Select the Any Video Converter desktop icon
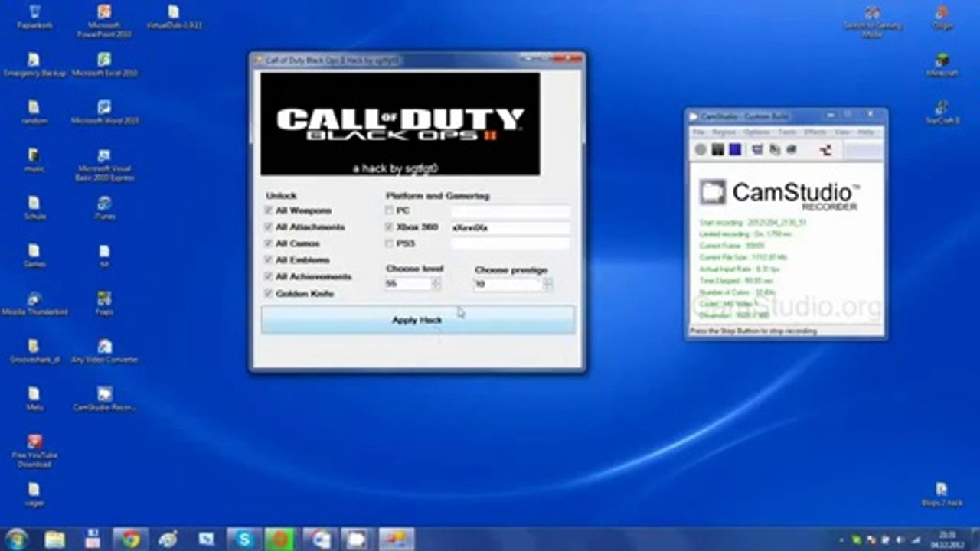Screen dimensions: 980x551 [x=104, y=350]
